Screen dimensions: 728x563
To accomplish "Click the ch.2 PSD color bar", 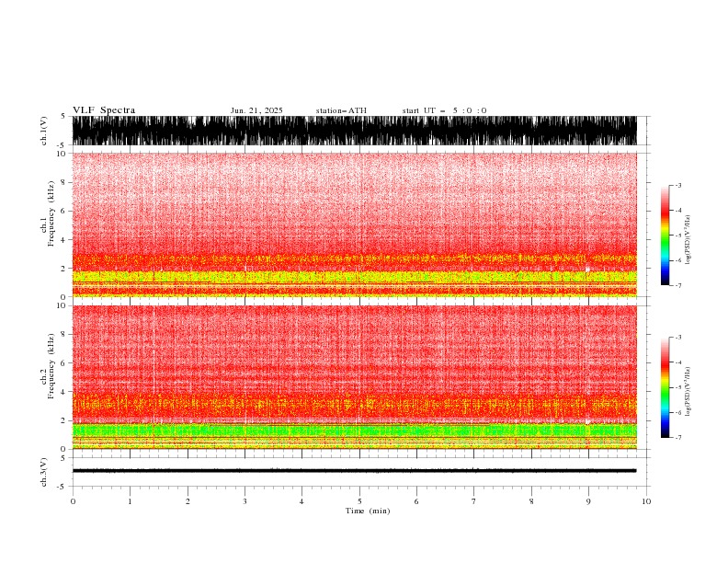I will click(665, 387).
